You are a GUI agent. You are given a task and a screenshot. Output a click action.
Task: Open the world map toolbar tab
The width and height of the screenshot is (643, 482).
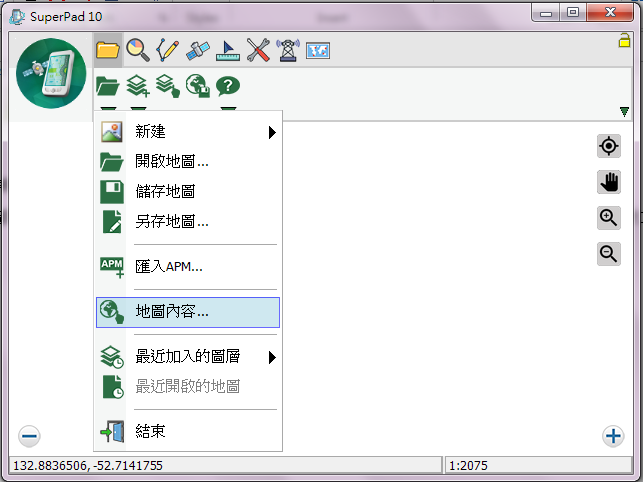(x=318, y=51)
